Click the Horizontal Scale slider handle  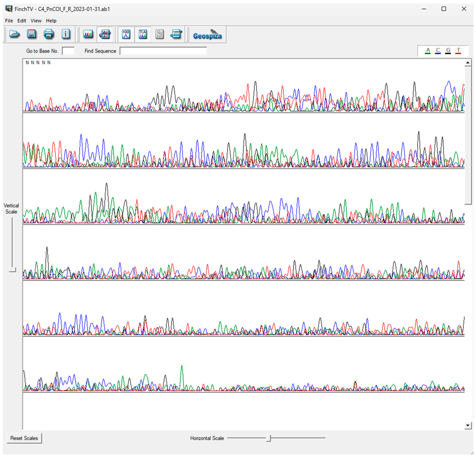coord(268,438)
